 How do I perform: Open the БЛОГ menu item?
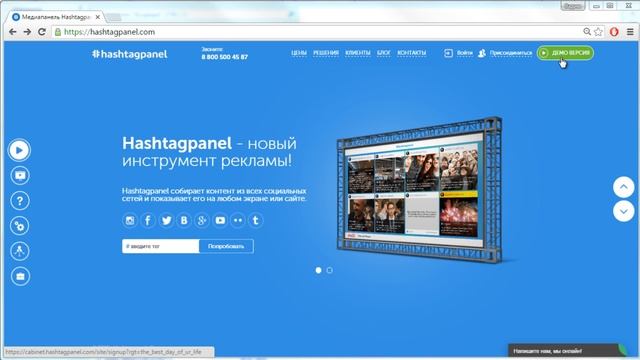[384, 53]
